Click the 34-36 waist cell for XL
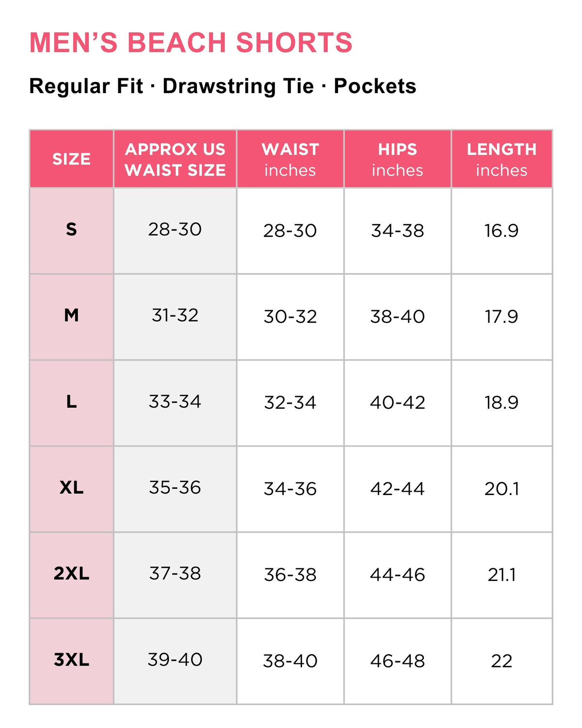The width and height of the screenshot is (582, 728). (290, 488)
